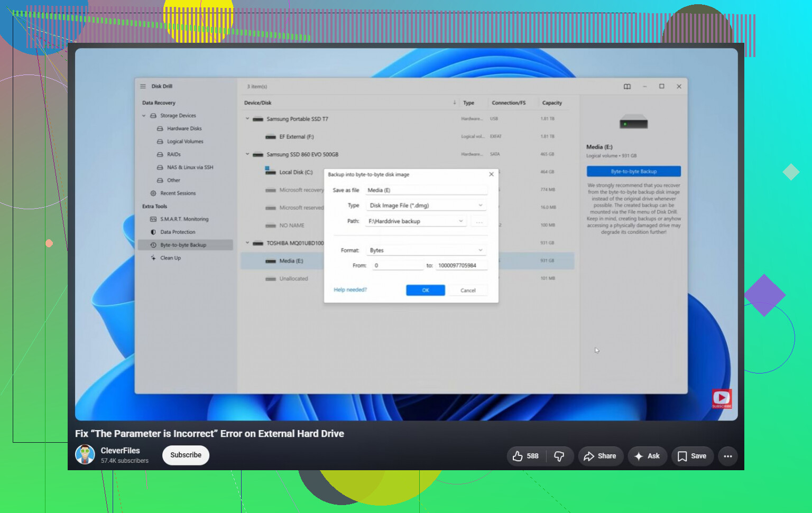
Task: Click the Hardware Disks drive icon
Action: click(160, 128)
